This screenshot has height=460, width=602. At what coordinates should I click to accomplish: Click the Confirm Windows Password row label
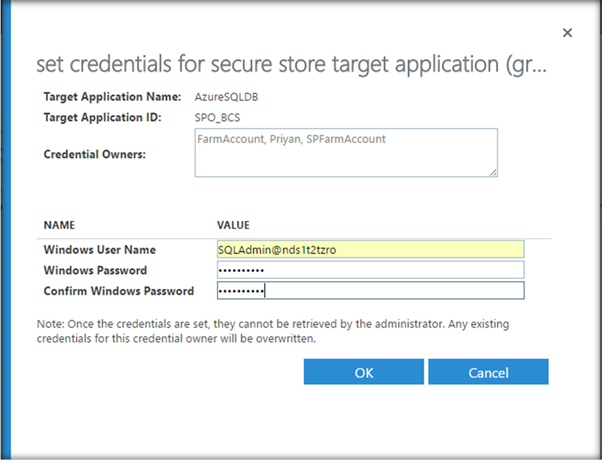pos(120,291)
